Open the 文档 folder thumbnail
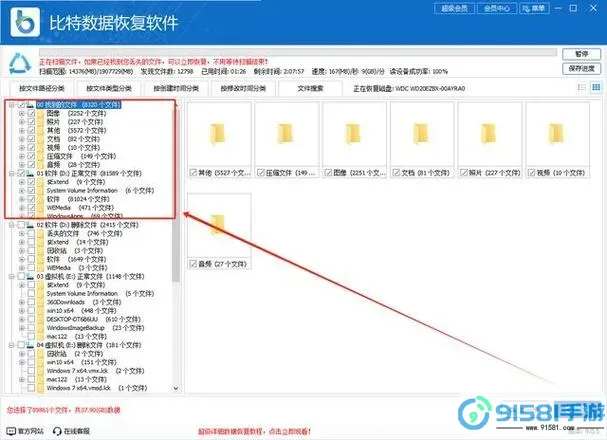Viewport: 607px width, 440px height. click(422, 134)
